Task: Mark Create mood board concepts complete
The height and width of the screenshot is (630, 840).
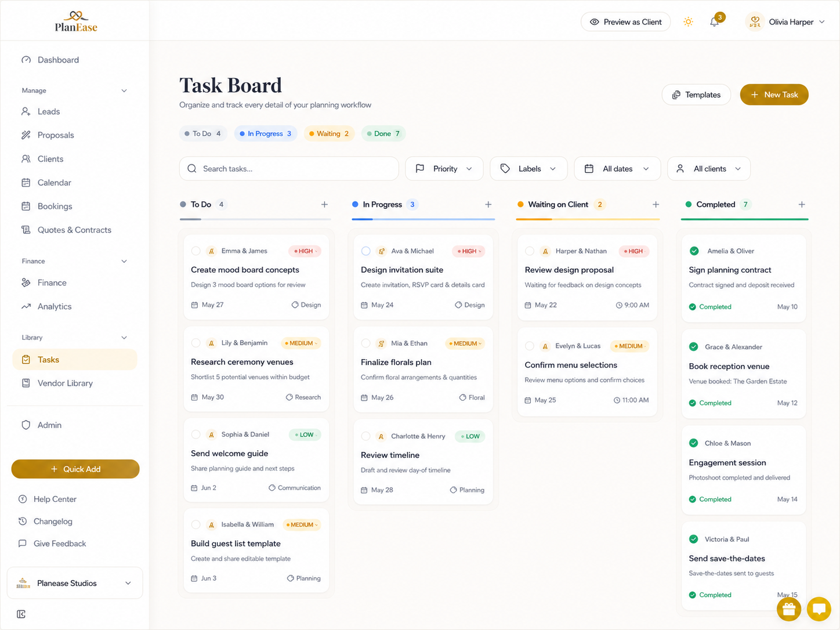Action: [196, 251]
